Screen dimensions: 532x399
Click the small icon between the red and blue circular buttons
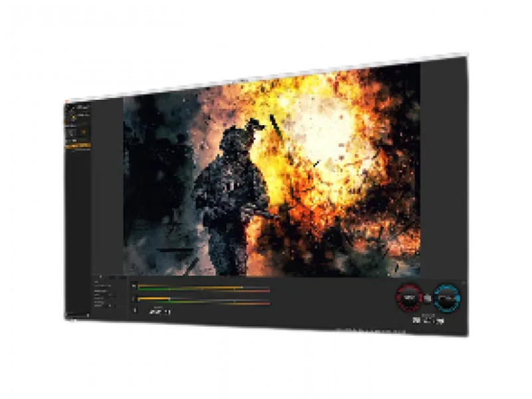(x=428, y=298)
